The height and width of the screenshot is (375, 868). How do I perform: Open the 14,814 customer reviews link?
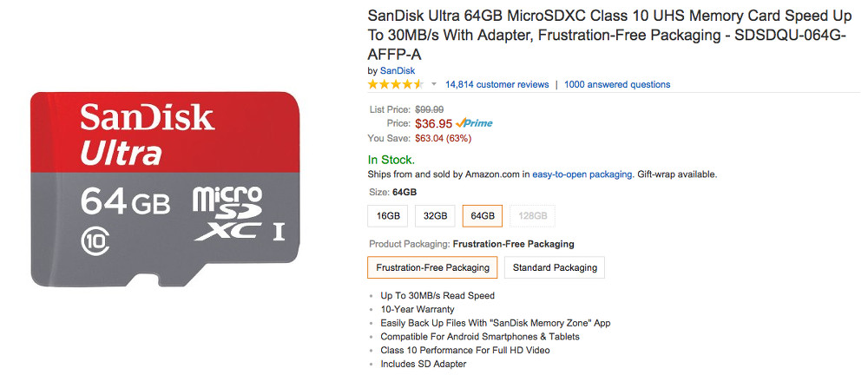point(496,85)
